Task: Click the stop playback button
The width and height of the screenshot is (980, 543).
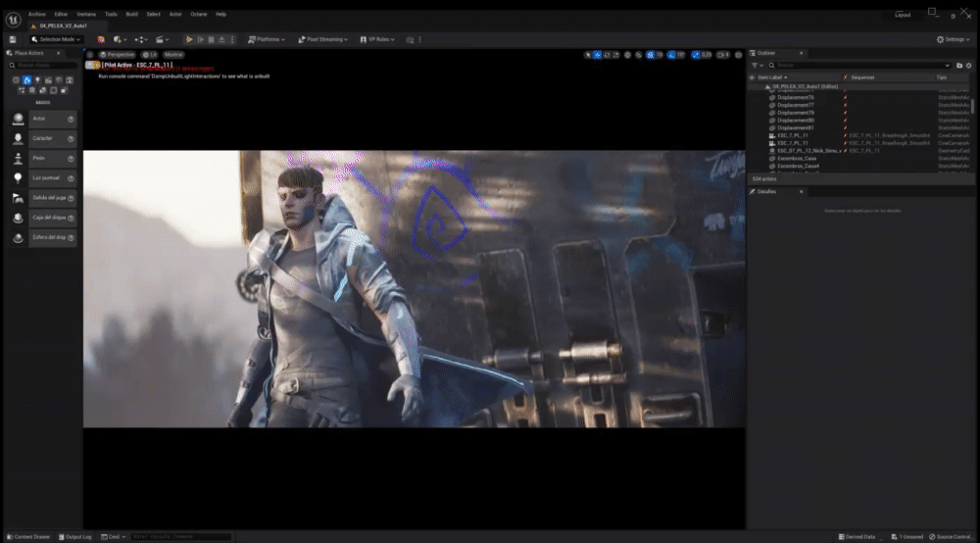Action: (212, 39)
